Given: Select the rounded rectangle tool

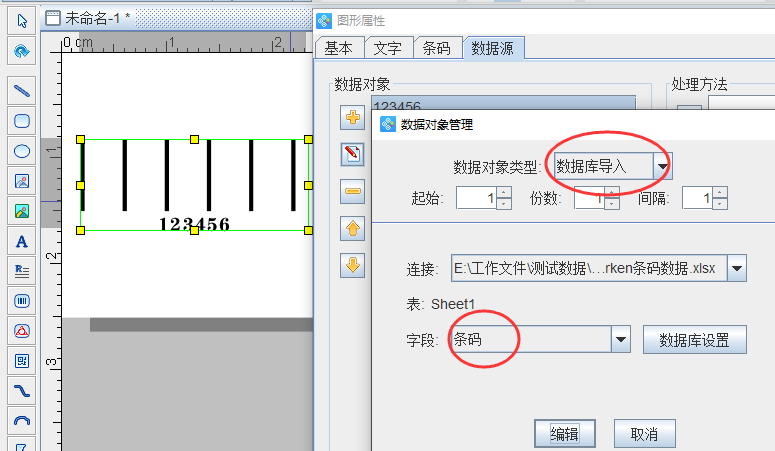Looking at the screenshot, I should pos(21,120).
